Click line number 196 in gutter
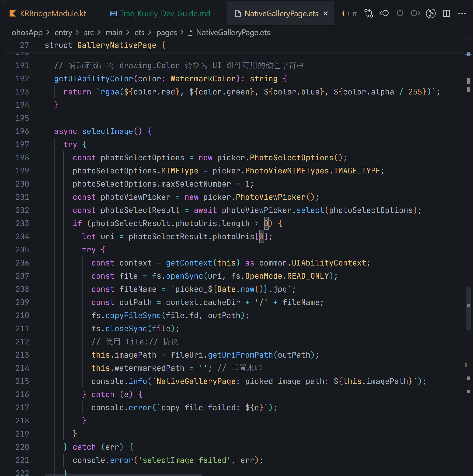This screenshot has height=476, width=473. [22, 131]
